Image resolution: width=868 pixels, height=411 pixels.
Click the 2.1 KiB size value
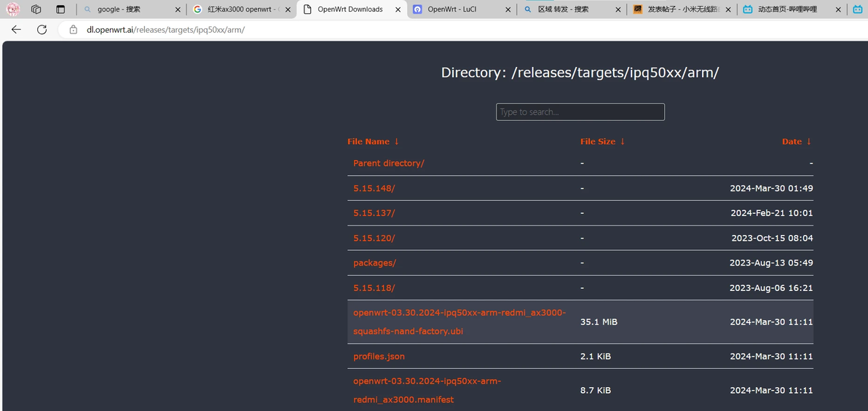click(x=596, y=356)
